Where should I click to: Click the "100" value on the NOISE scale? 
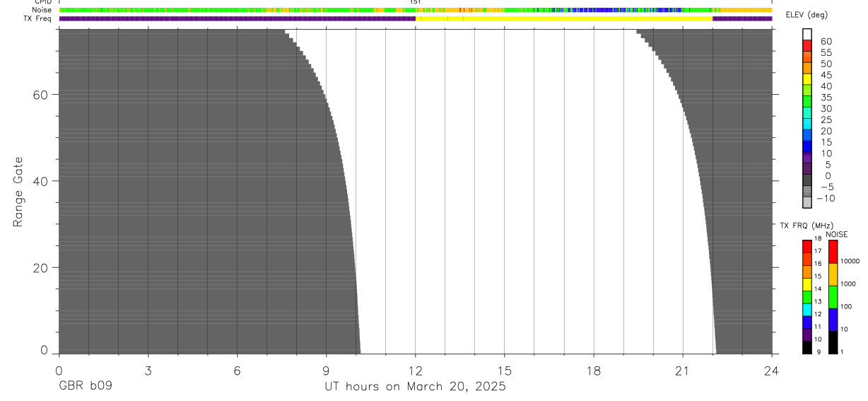click(x=846, y=306)
